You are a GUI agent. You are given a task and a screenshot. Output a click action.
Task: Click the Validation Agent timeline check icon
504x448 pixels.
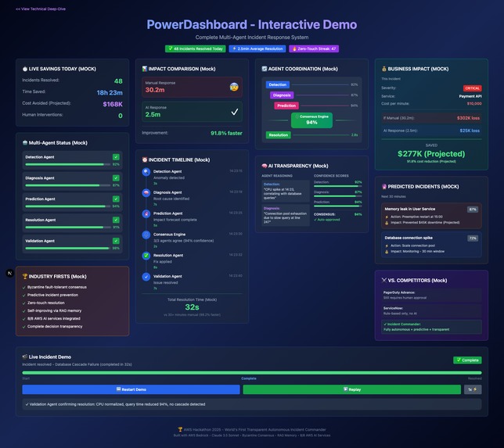(x=146, y=277)
